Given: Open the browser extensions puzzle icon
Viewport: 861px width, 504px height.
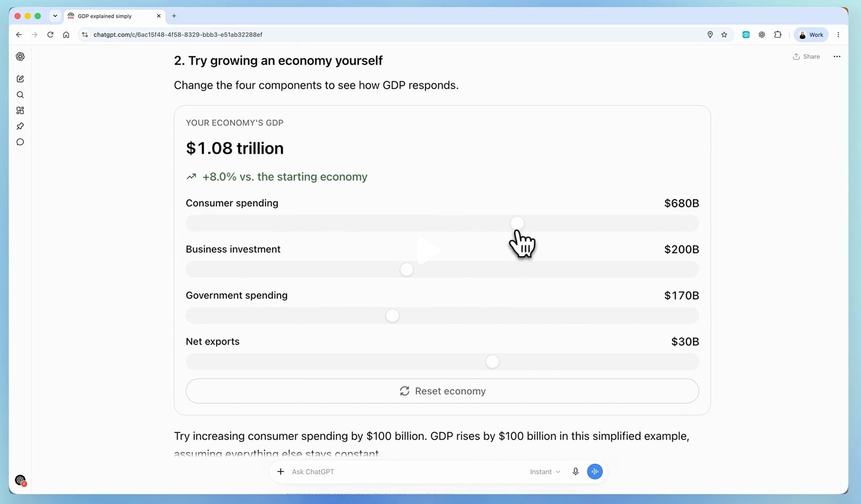Looking at the screenshot, I should tap(778, 35).
